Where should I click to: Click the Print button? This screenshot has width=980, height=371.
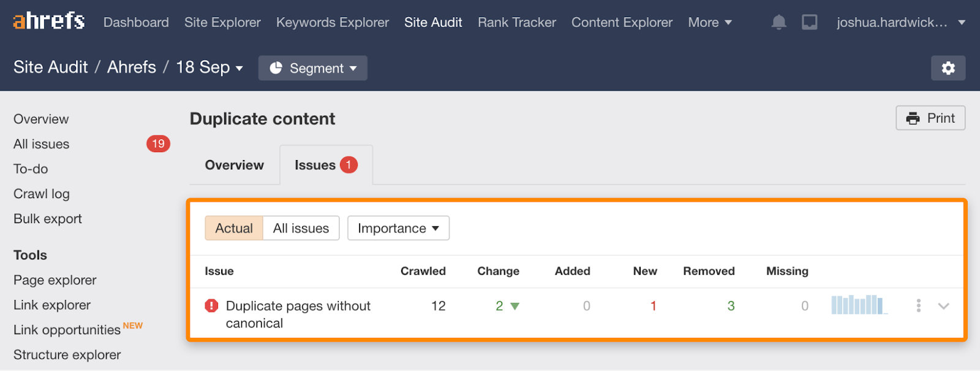(930, 118)
